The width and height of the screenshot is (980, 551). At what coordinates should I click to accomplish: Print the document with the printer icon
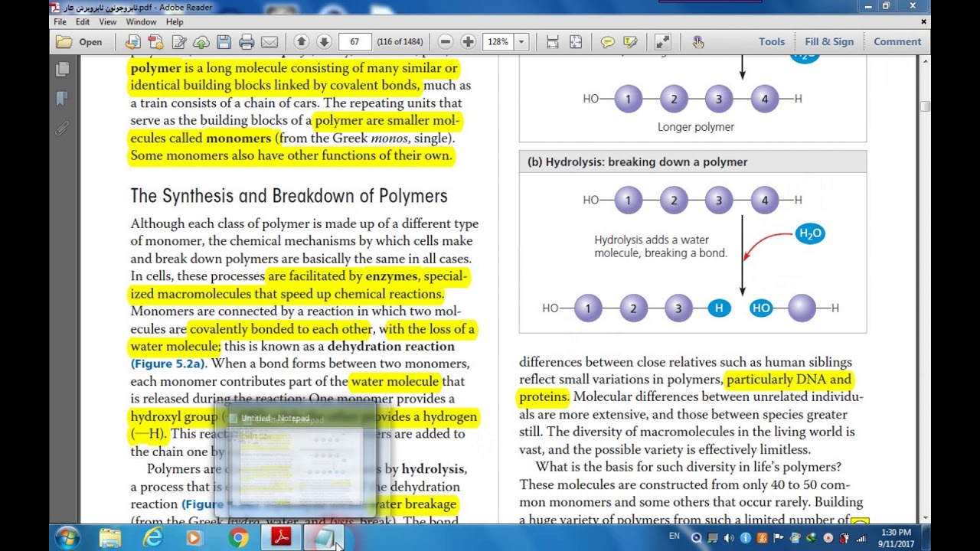tap(247, 42)
